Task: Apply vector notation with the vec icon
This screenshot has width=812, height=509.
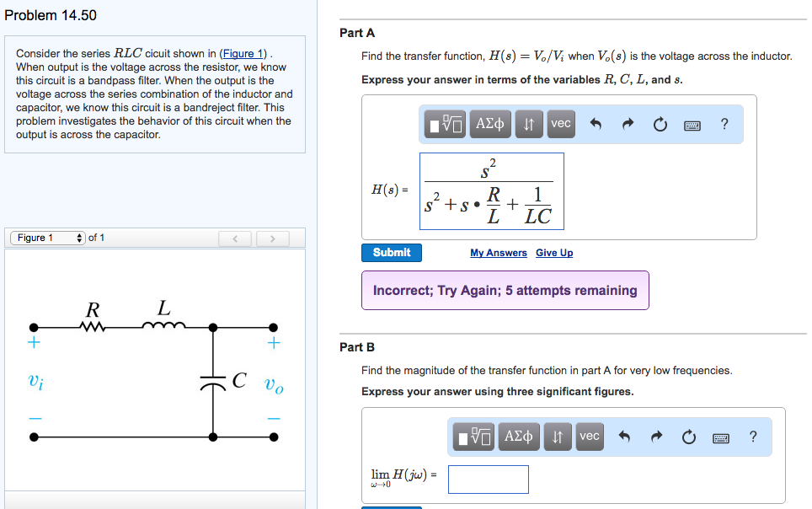Action: (x=560, y=124)
